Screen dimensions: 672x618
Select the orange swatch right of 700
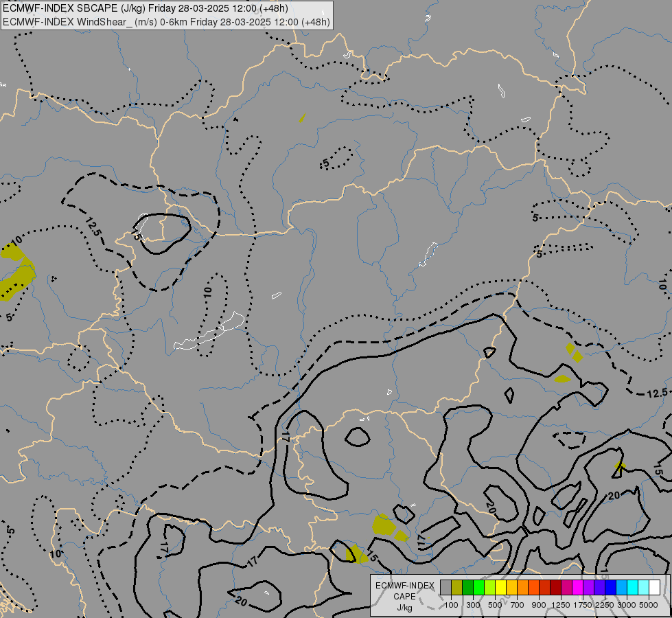pos(522,588)
